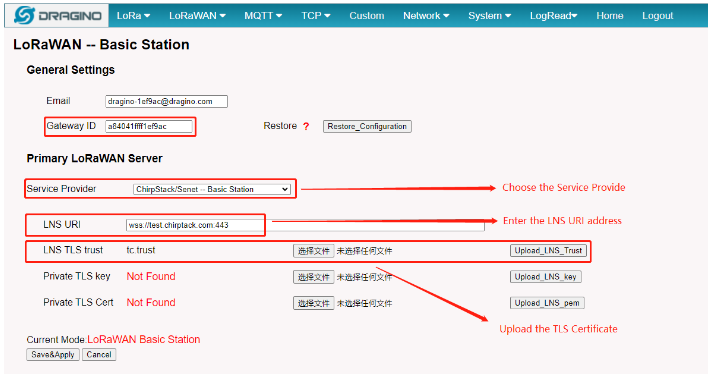Screen dimensions: 712x380
Task: Open the TCP menu
Action: pos(316,16)
